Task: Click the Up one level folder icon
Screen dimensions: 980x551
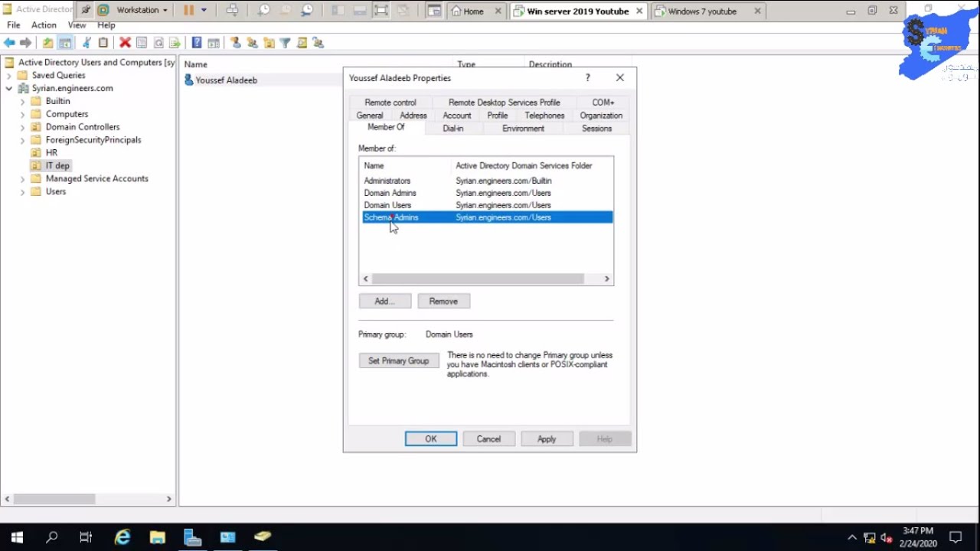Action: (x=47, y=43)
